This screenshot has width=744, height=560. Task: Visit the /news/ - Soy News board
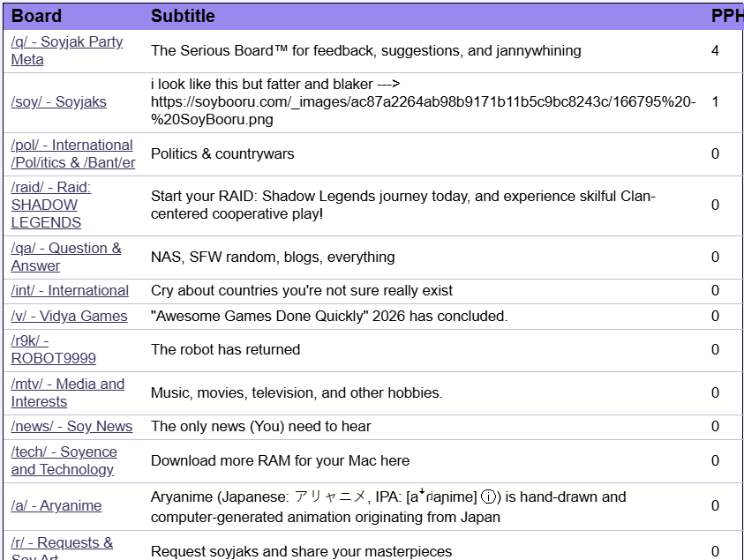71,427
